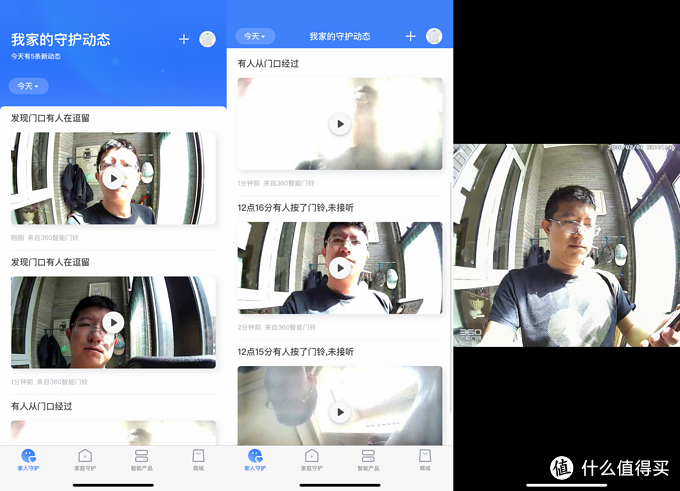Select 商城 tab on the middle phone screen
Screen dimensions: 680x491
point(425,460)
